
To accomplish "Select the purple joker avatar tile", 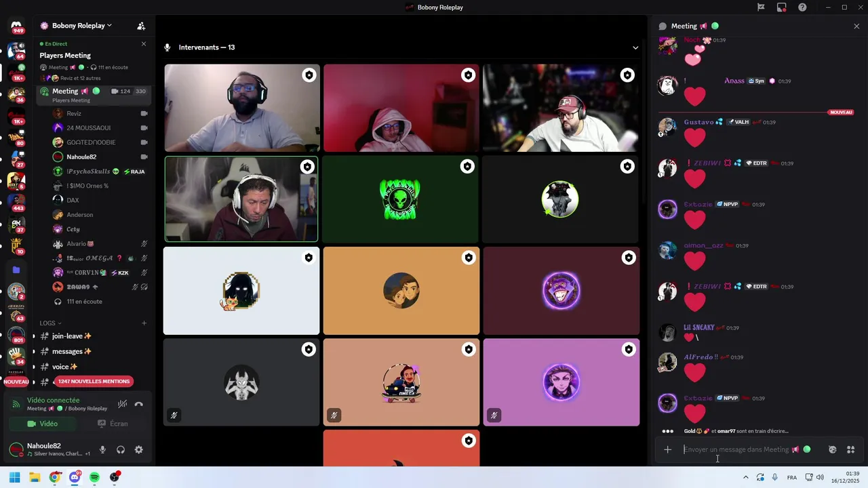I will (x=561, y=291).
